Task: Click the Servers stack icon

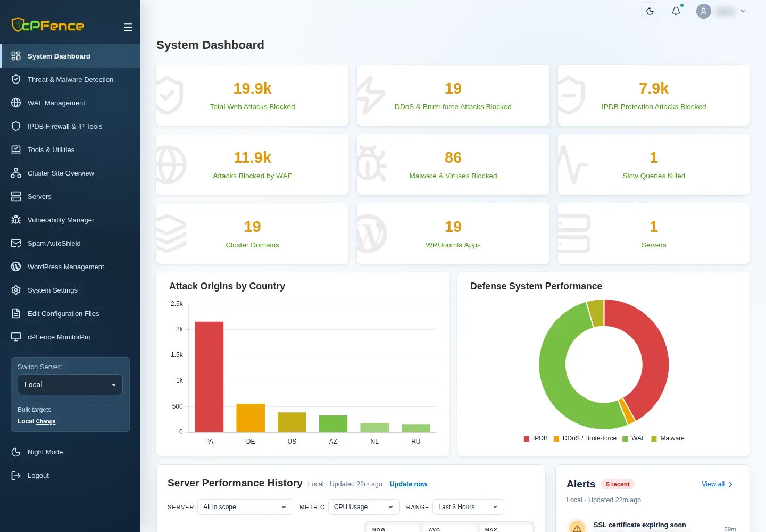Action: coord(16,196)
